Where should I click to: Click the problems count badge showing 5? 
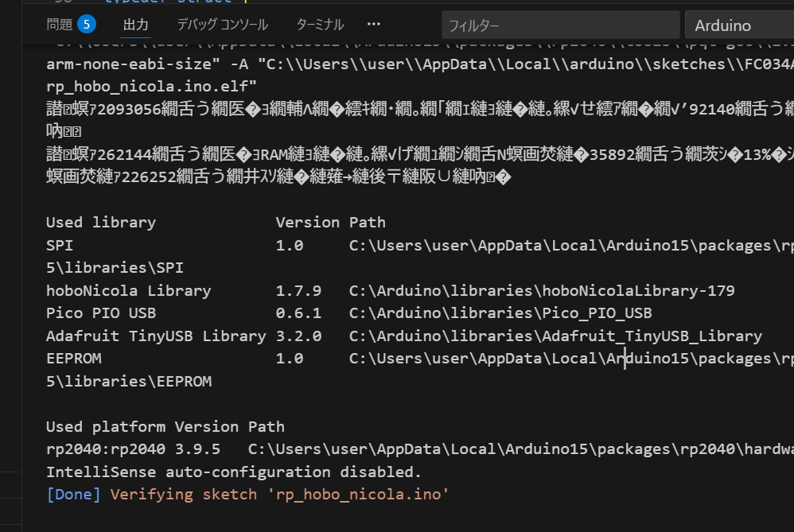(87, 25)
